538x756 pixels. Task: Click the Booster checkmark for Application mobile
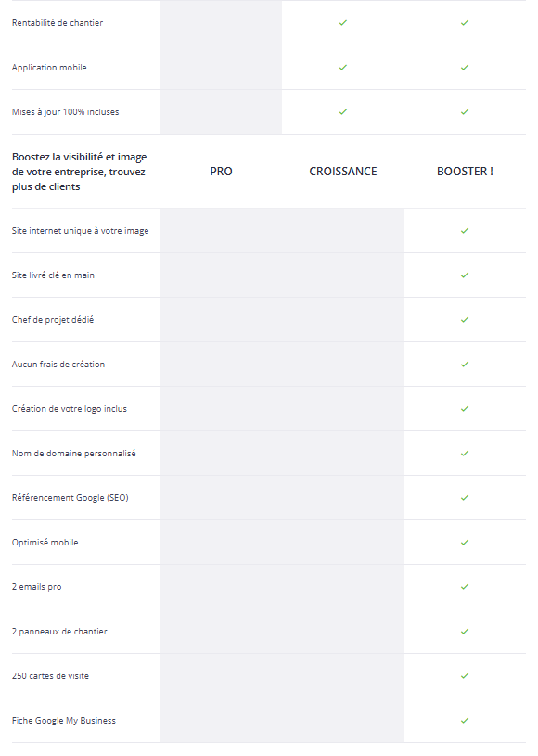(464, 68)
